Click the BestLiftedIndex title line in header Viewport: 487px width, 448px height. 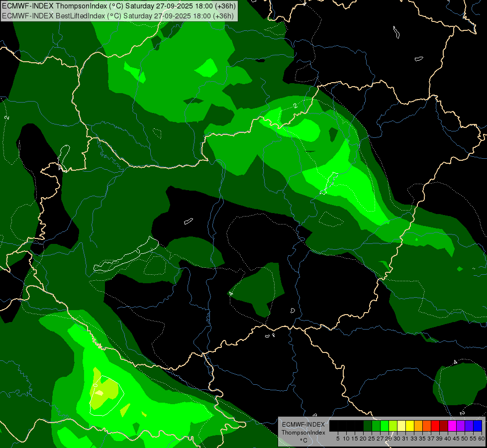118,16
